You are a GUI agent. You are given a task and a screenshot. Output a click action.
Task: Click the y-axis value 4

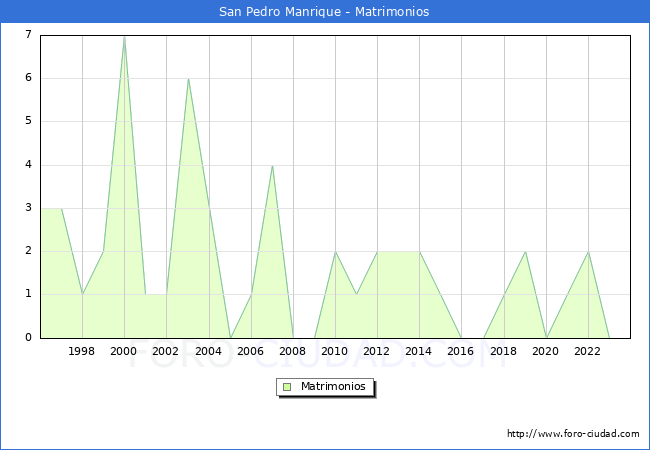click(x=28, y=165)
